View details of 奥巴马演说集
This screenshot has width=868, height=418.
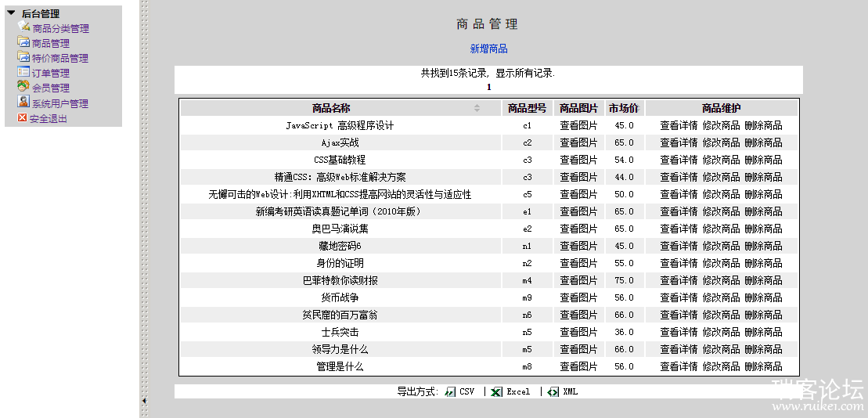coord(679,229)
